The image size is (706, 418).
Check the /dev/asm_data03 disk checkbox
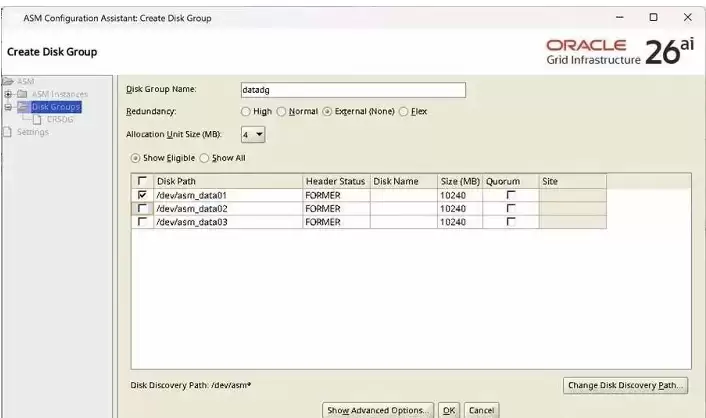tap(142, 222)
